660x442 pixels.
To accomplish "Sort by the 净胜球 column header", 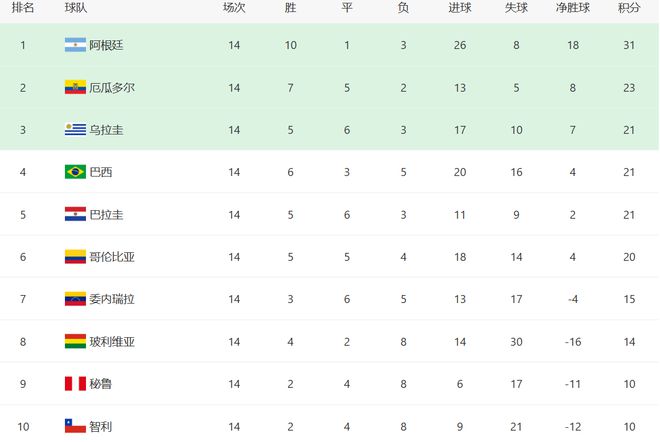I will click(573, 8).
